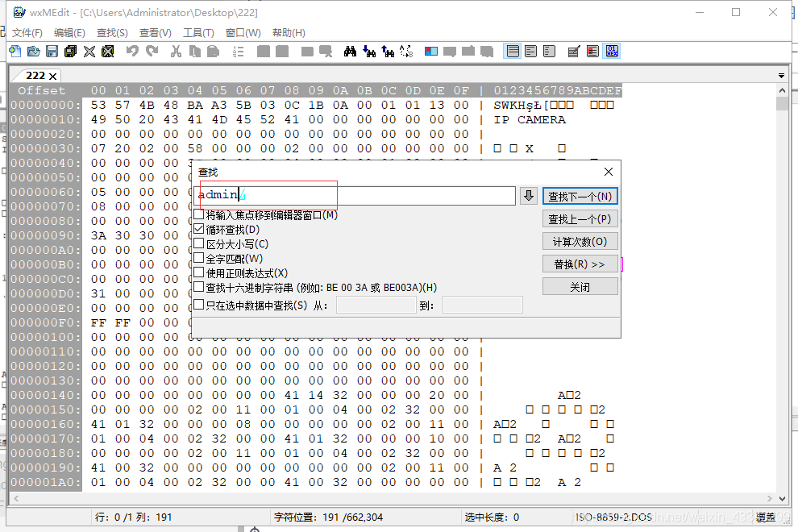Image resolution: width=798 pixels, height=532 pixels.
Task: Enable 全字匹配(W) whole word checkbox
Action: click(199, 258)
